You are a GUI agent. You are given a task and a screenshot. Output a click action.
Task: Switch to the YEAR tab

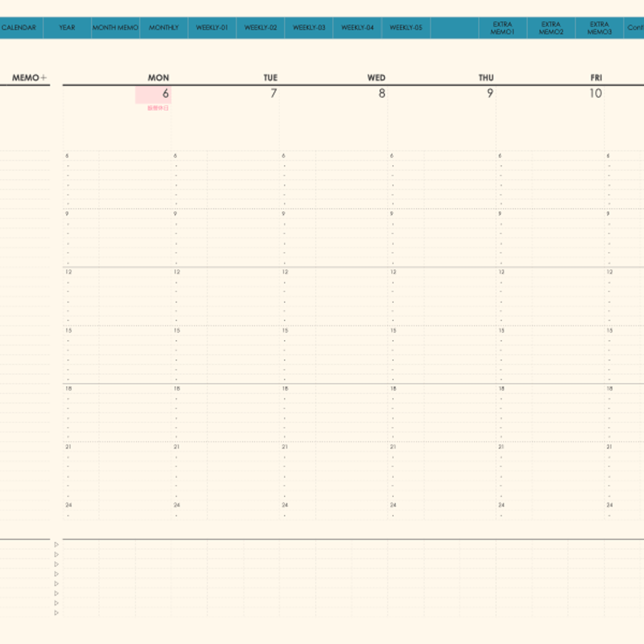pos(67,28)
